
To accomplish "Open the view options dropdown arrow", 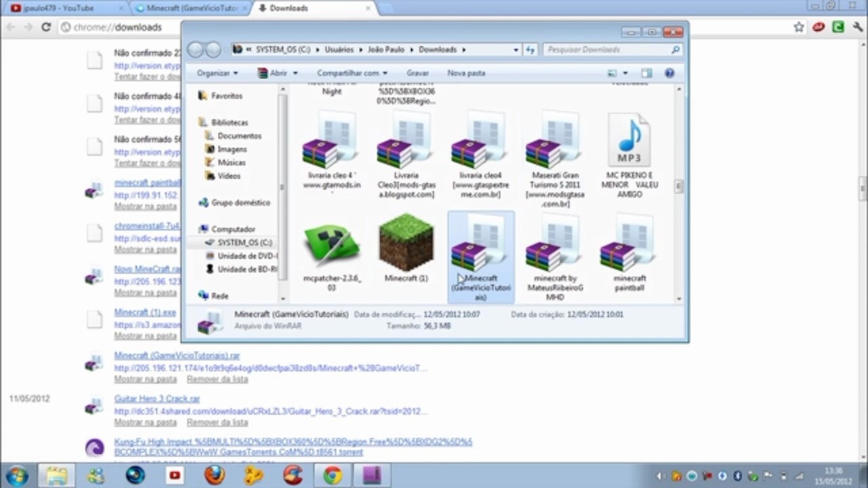I will 625,73.
